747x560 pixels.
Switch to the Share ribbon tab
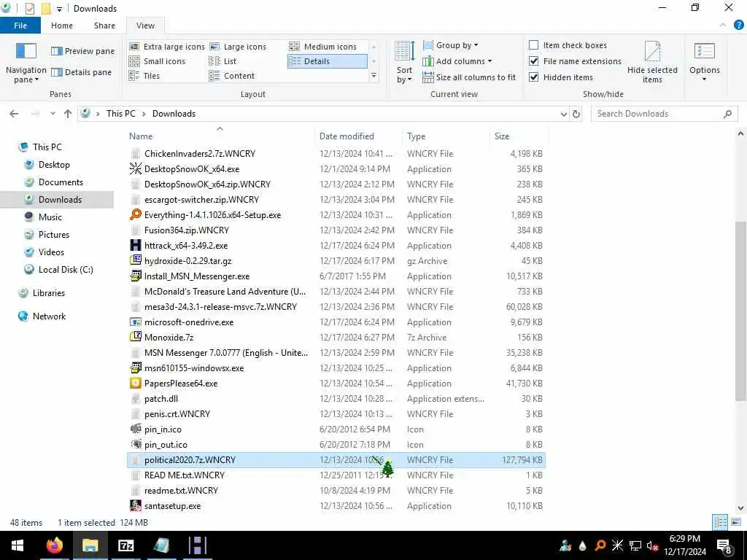[x=104, y=26]
